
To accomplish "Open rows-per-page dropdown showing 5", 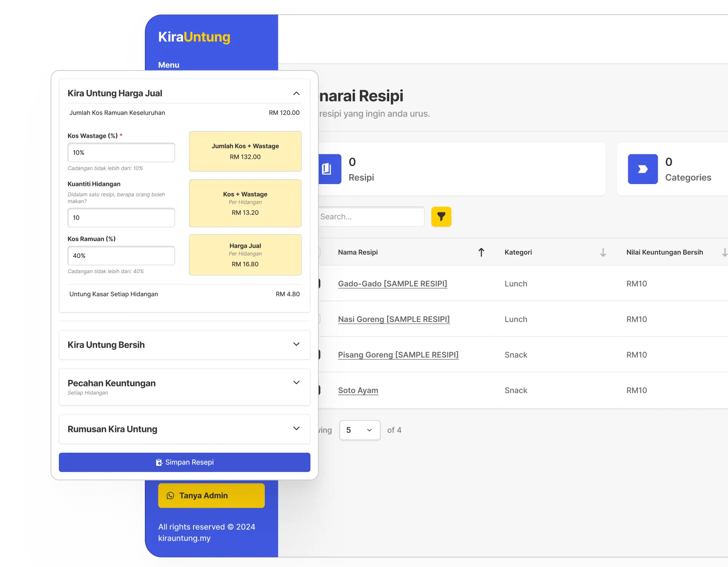I will (x=359, y=430).
